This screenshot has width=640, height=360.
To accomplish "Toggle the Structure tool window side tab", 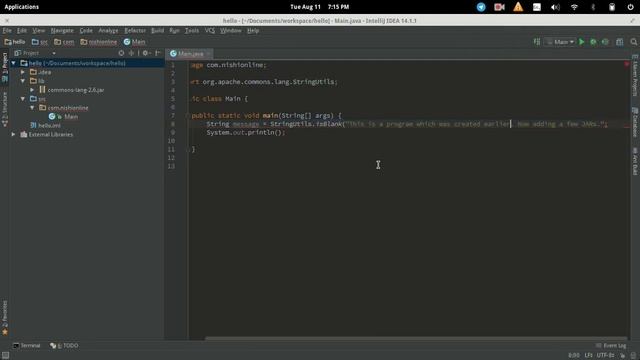I will 5,109.
